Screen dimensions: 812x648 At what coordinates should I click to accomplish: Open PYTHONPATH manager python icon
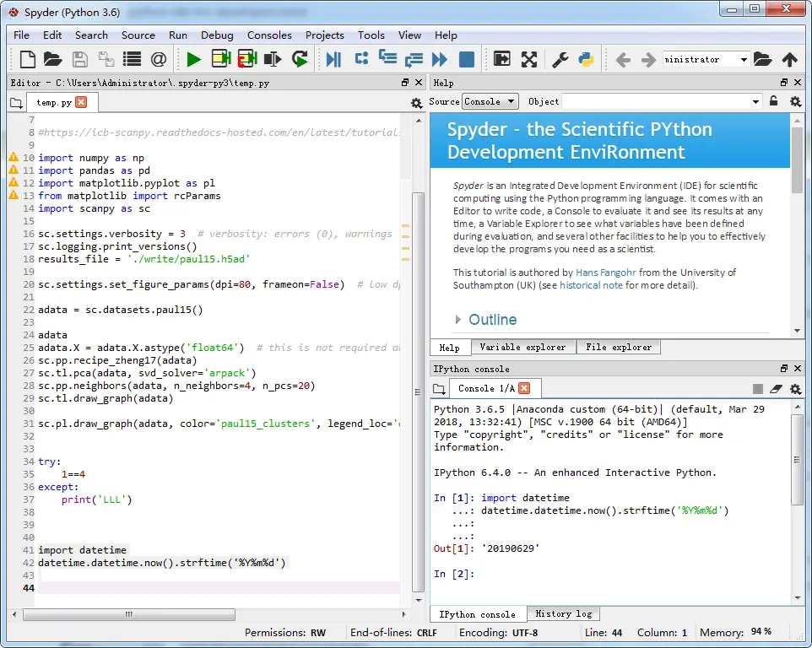586,60
